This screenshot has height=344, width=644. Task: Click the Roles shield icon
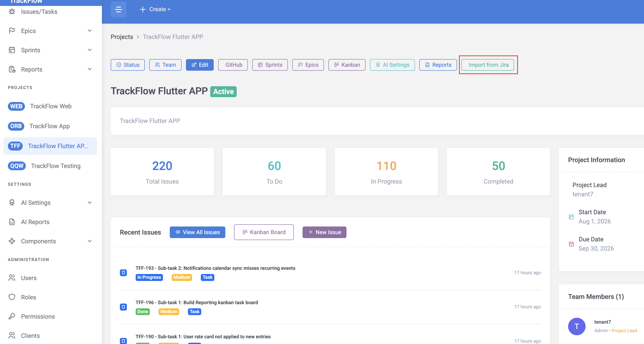point(12,297)
